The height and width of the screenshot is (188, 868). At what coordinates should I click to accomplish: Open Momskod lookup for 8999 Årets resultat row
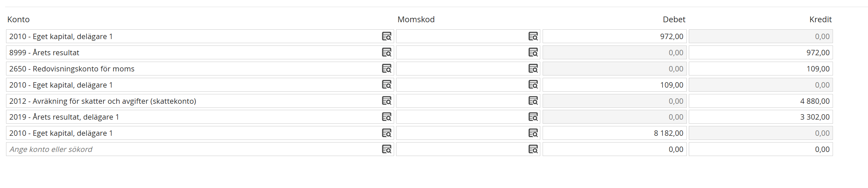pos(533,53)
